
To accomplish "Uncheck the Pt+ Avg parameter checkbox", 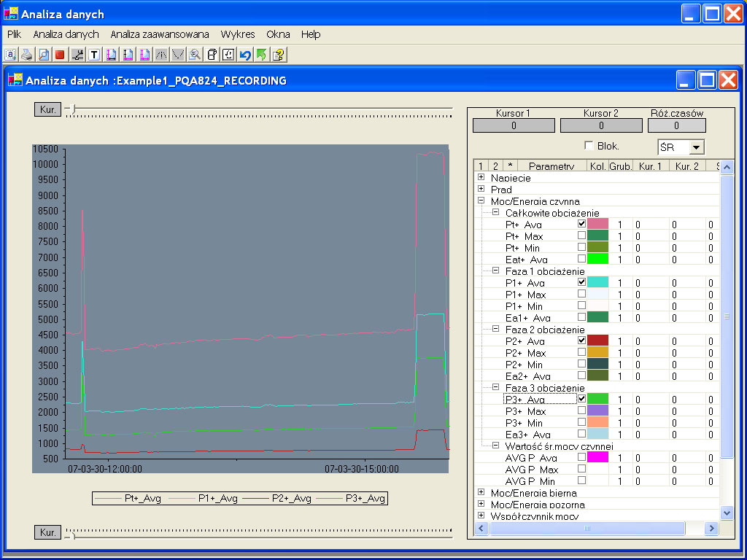I will click(581, 224).
